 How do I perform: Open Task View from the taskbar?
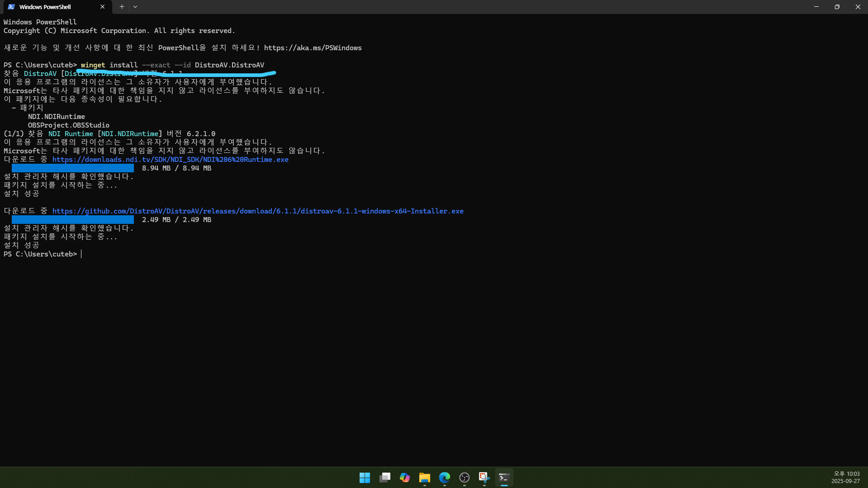[384, 478]
